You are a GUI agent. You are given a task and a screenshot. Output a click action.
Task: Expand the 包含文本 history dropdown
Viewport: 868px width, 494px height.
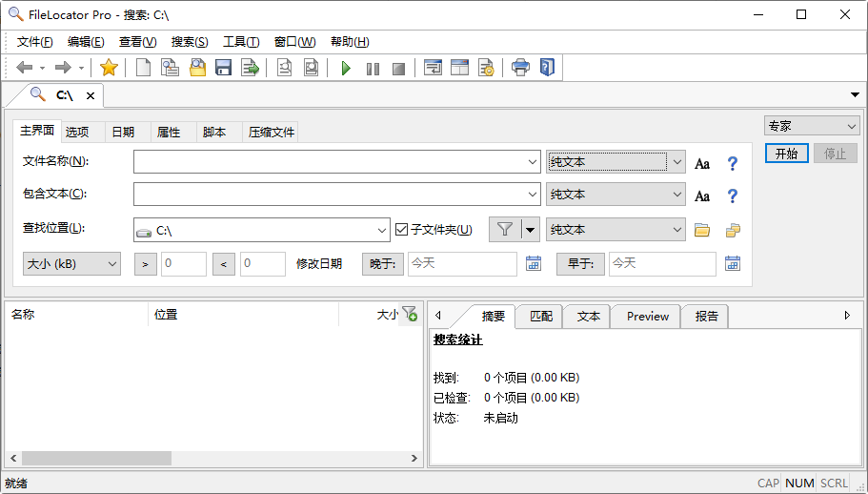532,195
